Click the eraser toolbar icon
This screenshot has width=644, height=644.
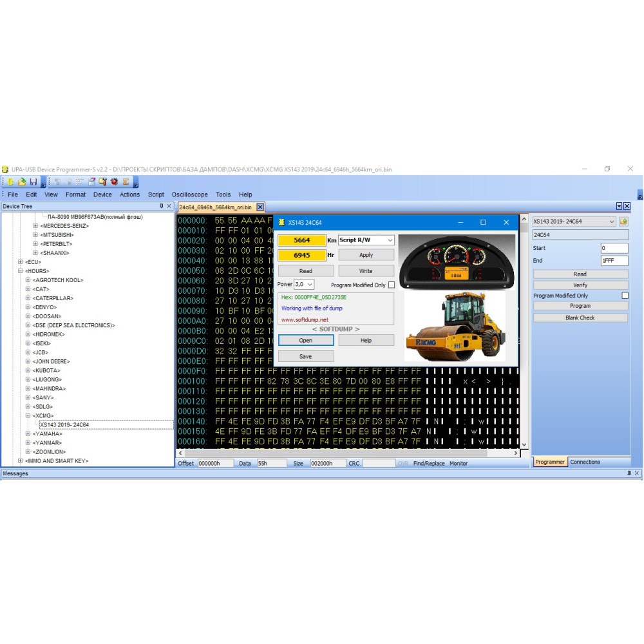[x=92, y=182]
